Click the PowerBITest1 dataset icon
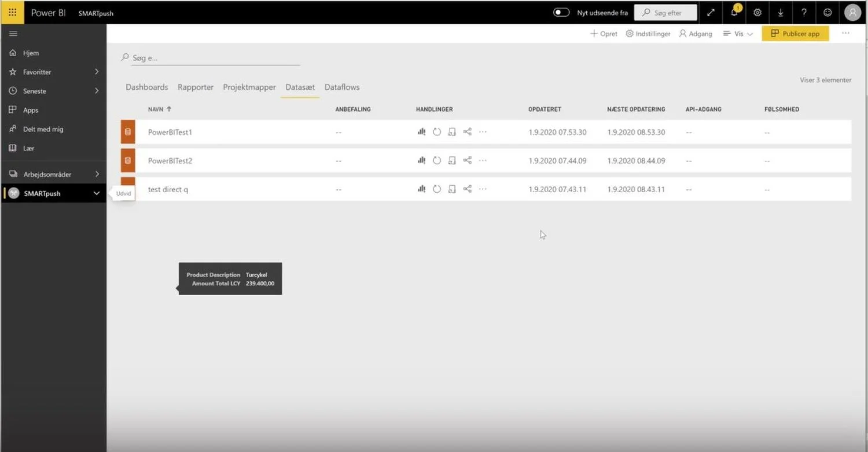868x452 pixels. [128, 132]
